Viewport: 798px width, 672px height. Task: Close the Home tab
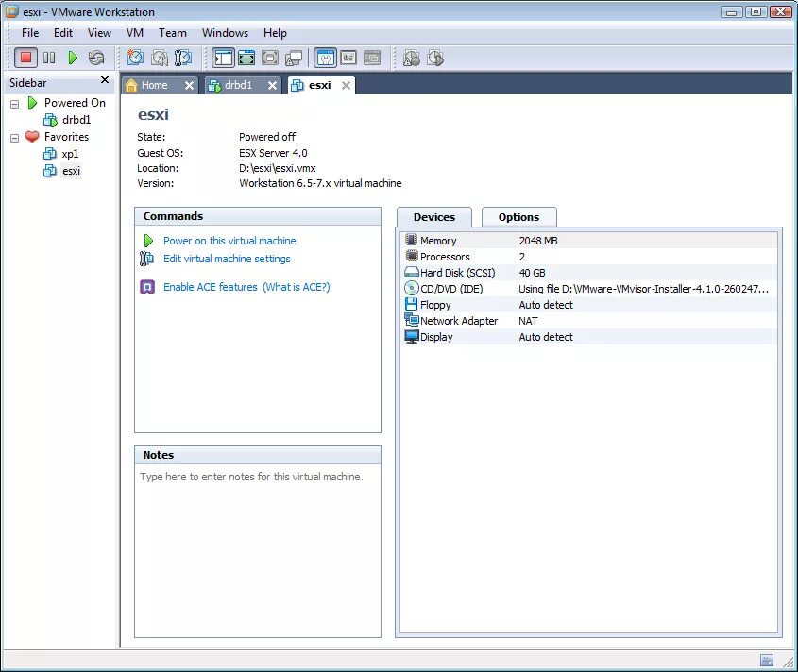189,86
